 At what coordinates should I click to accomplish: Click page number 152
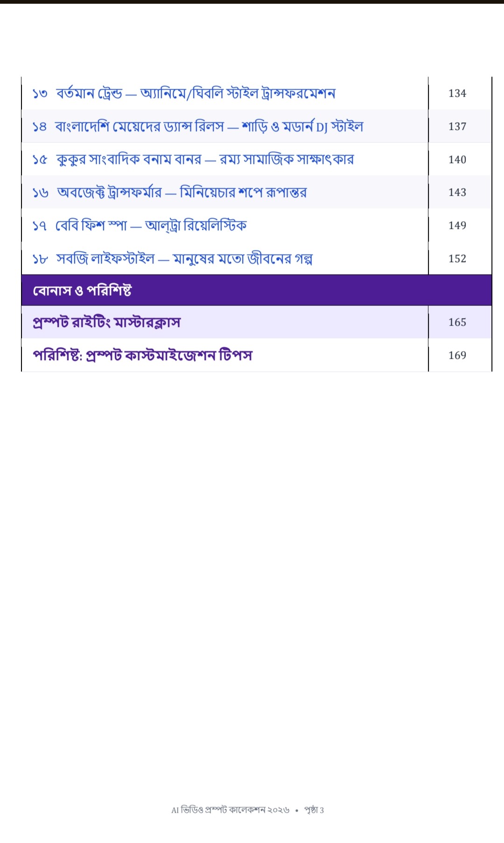tap(457, 259)
